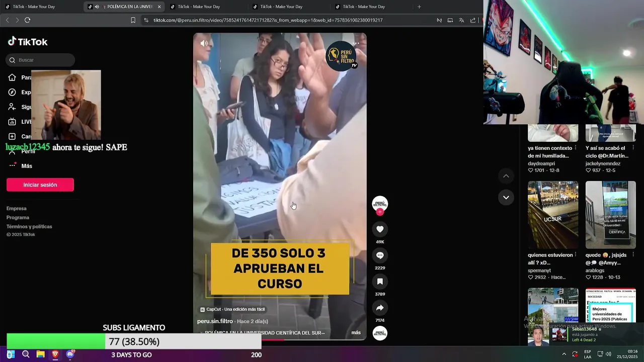
Task: Click the Cargar upload plus icon
Action: [x=13, y=136]
